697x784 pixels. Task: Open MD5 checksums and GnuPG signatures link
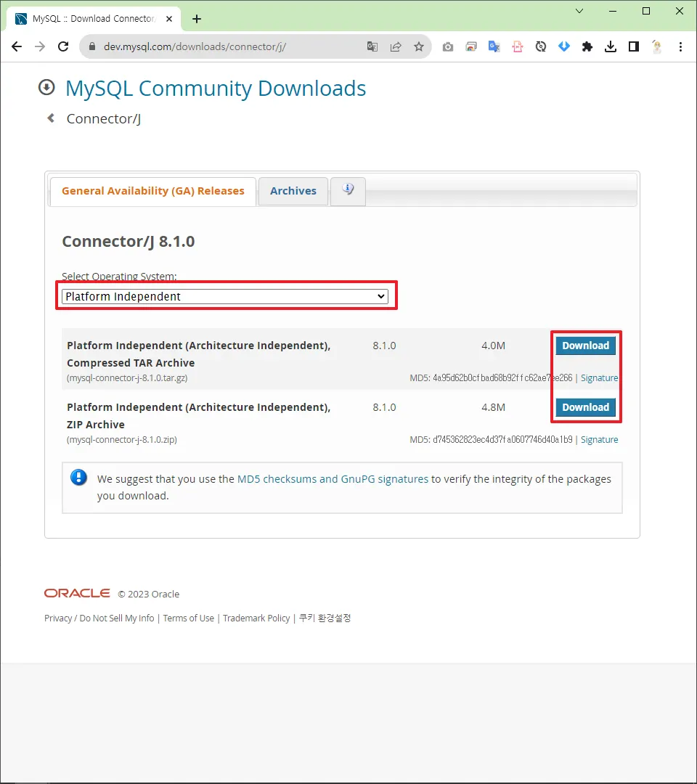pyautogui.click(x=333, y=479)
